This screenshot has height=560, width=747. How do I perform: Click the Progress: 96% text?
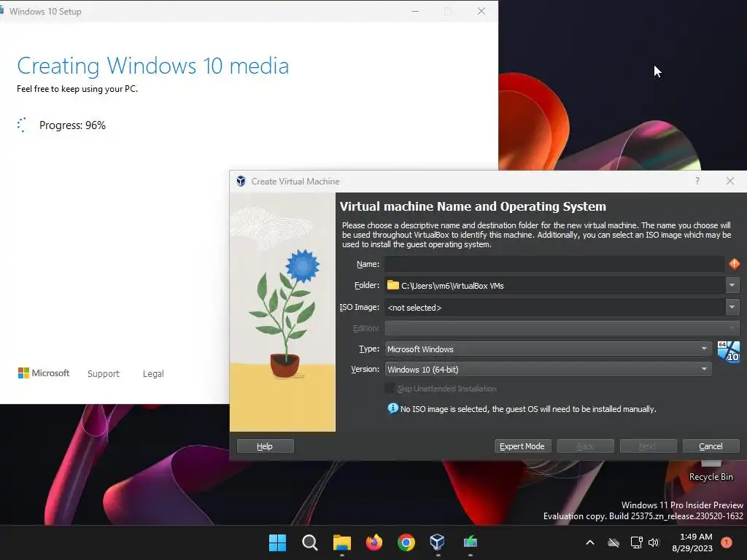72,125
